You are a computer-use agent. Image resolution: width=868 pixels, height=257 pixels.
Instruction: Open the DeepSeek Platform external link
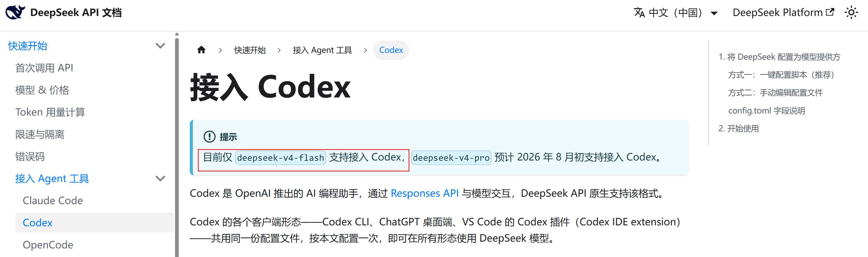click(x=784, y=13)
